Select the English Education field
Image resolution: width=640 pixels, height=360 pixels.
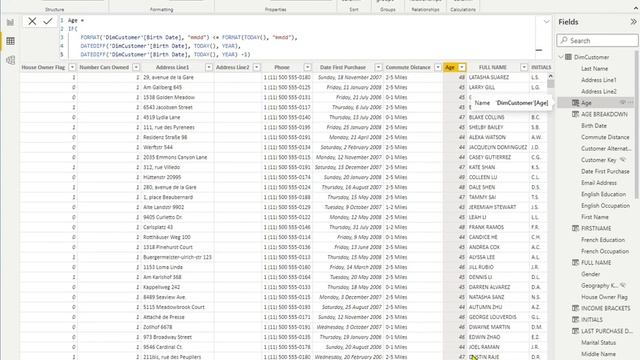pos(603,194)
